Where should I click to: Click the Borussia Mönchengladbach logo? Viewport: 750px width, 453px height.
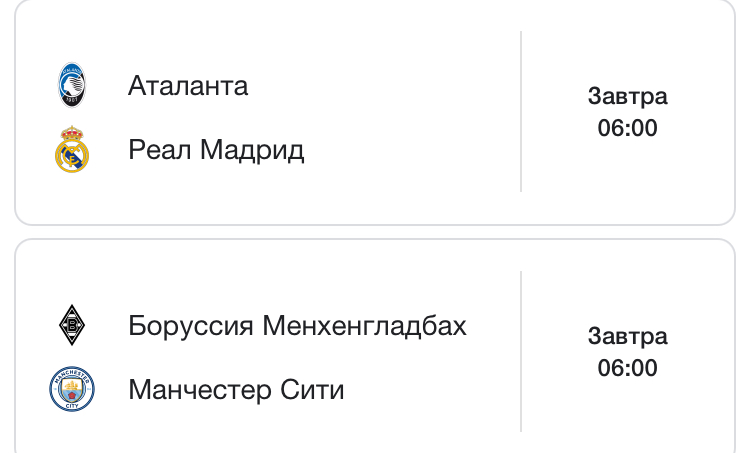(72, 326)
